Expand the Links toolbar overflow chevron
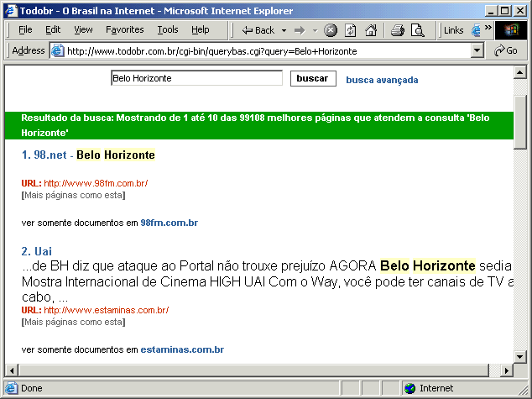Screen dimensions: 532x399 (x=488, y=28)
